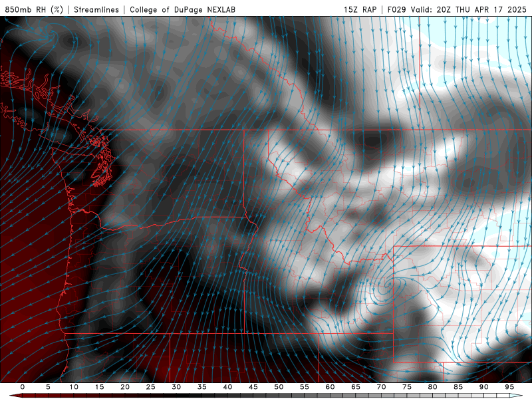Click the "850mb RH (%)" title text
The width and height of the screenshot is (532, 399).
tap(34, 9)
